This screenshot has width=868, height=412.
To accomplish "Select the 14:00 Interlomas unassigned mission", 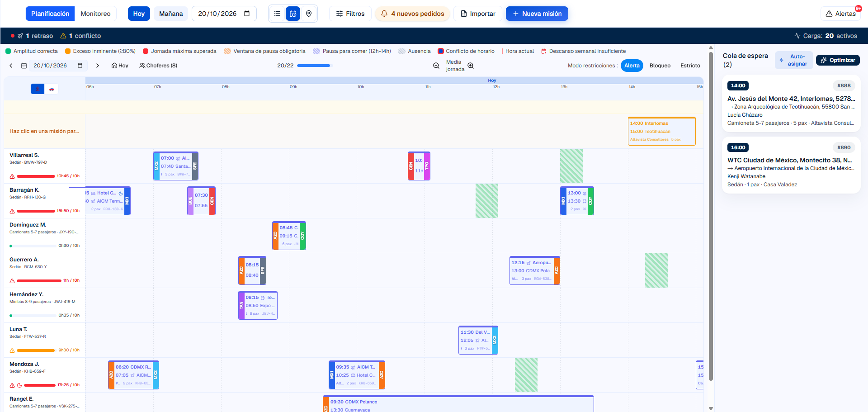I will pyautogui.click(x=661, y=131).
